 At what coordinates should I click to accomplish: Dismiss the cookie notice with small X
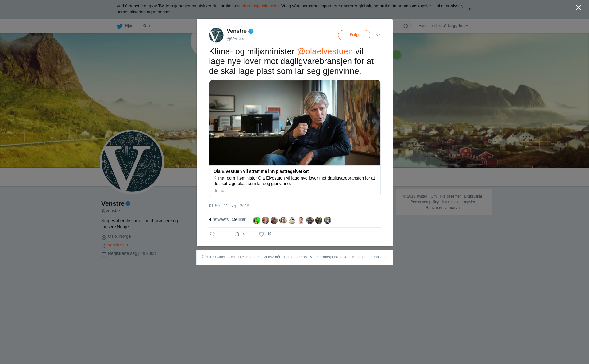470,9
